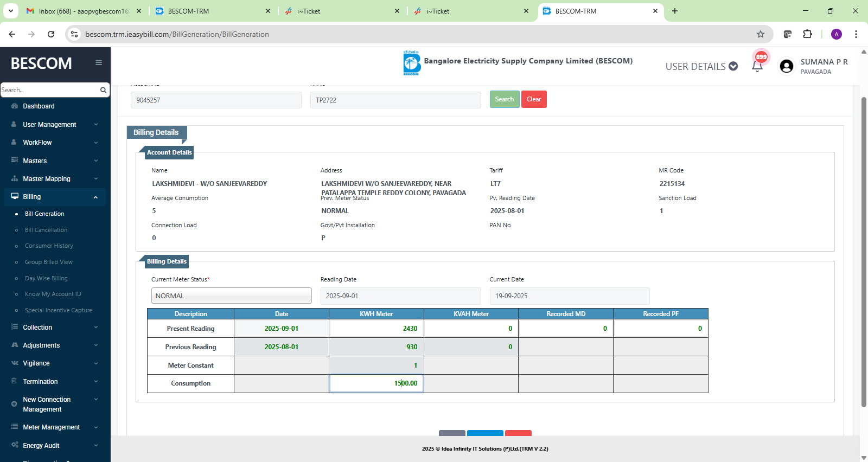Viewport: 868px width, 462px height.
Task: Click the Consumption KWH input field
Action: (x=376, y=383)
